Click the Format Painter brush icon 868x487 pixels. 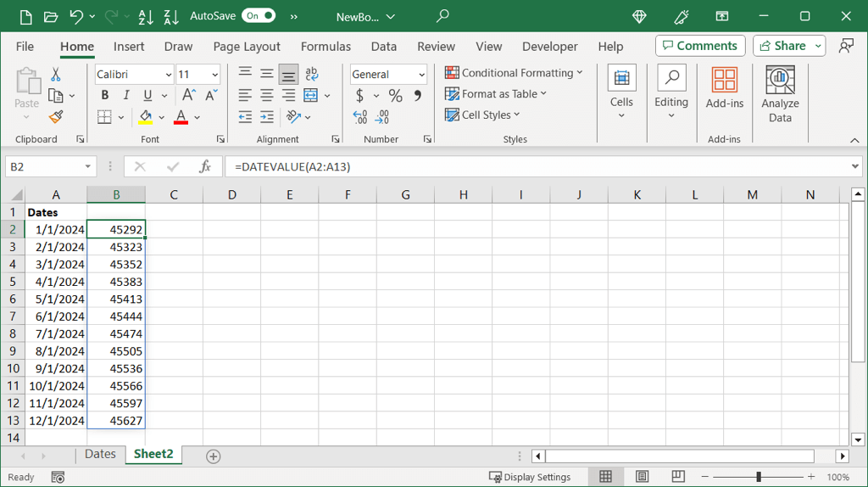56,117
